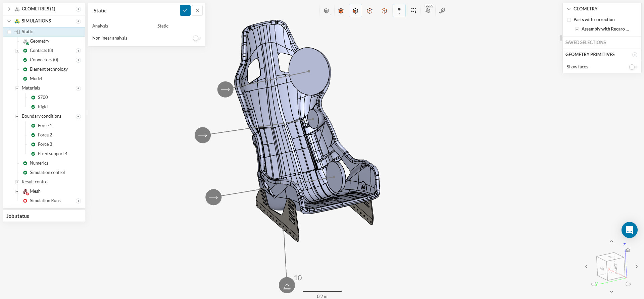Viewport: 644px width, 299px height.
Task: Open the support chat bubble
Action: pos(629,230)
